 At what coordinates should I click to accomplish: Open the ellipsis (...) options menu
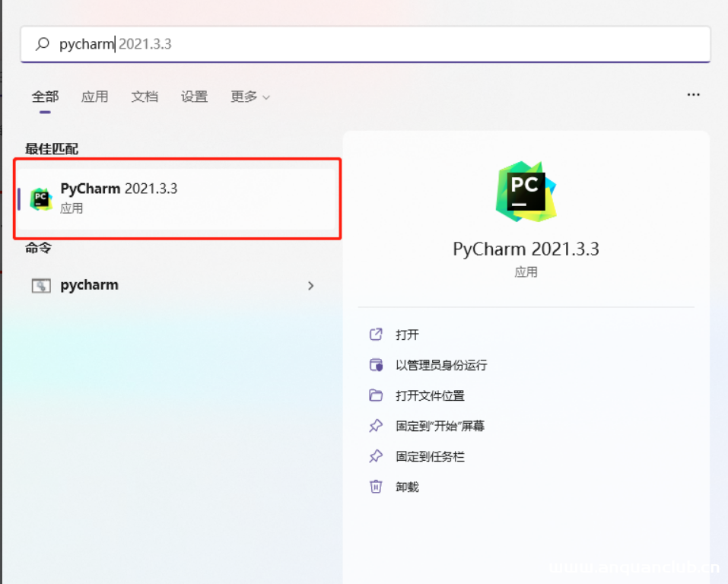693,94
